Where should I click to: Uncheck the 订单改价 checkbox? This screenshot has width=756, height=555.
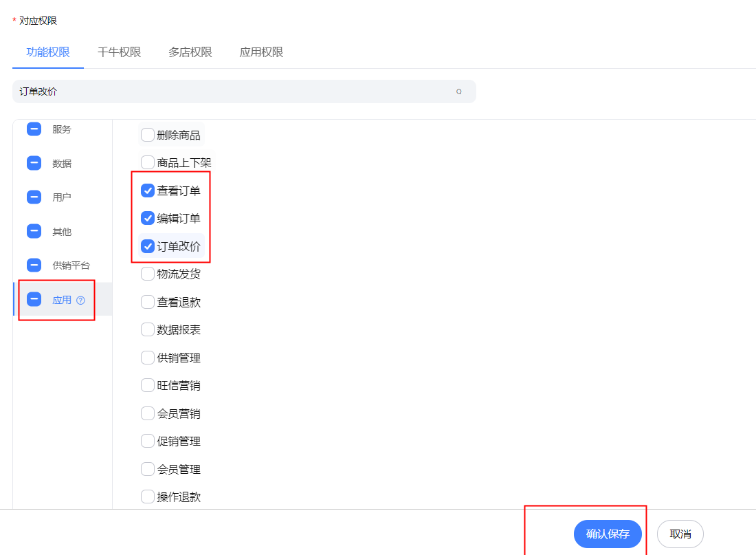click(148, 246)
